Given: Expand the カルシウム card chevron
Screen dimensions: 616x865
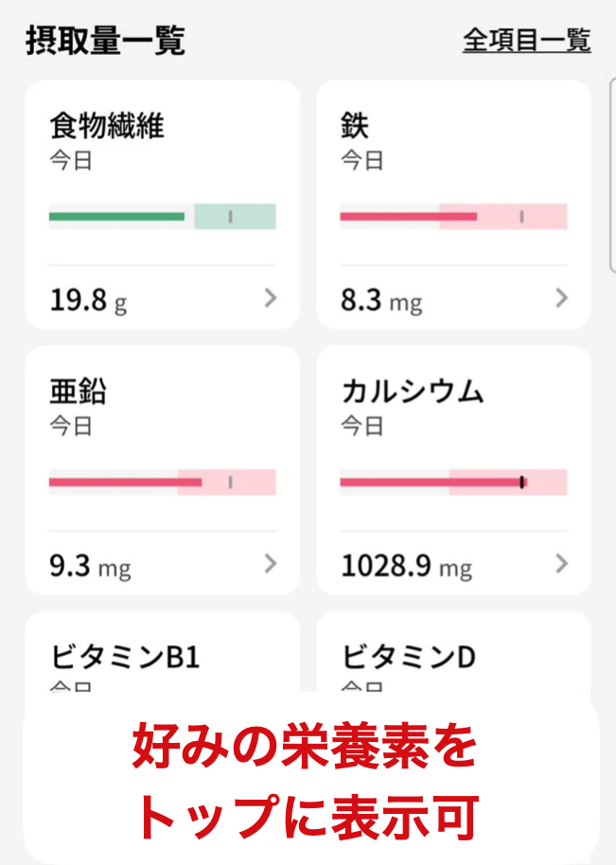Looking at the screenshot, I should 562,564.
